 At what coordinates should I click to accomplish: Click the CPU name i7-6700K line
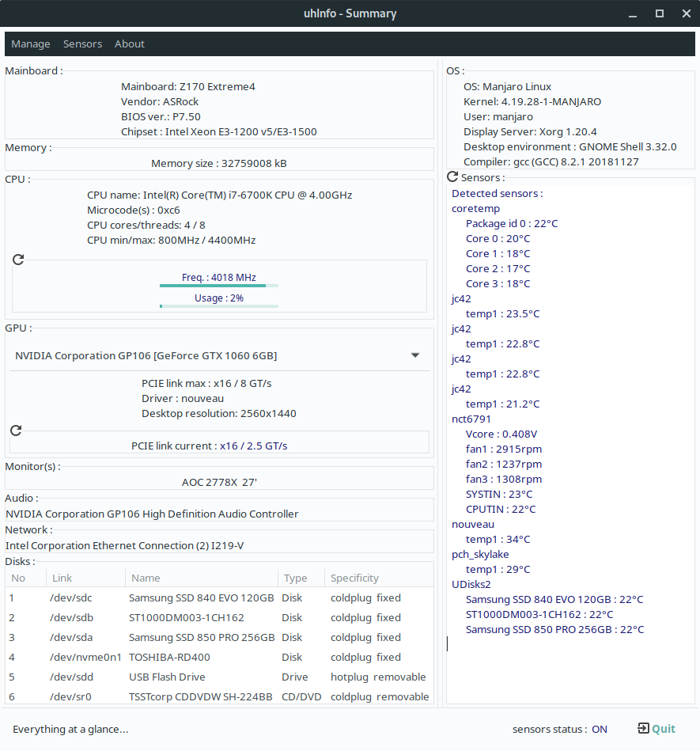(x=220, y=195)
